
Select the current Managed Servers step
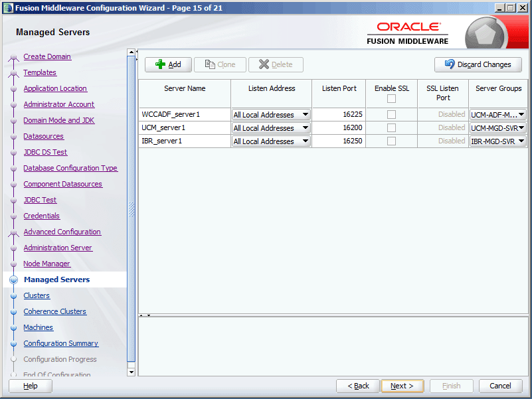pyautogui.click(x=57, y=280)
